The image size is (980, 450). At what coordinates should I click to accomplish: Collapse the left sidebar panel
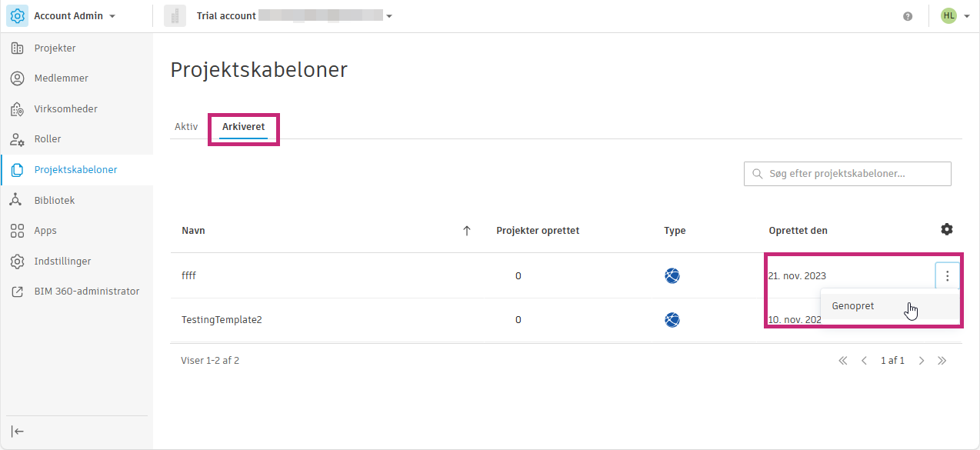(x=18, y=432)
